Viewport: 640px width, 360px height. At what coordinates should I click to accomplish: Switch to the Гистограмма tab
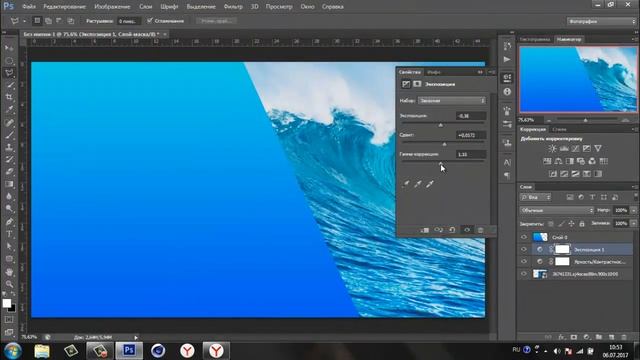coord(535,39)
